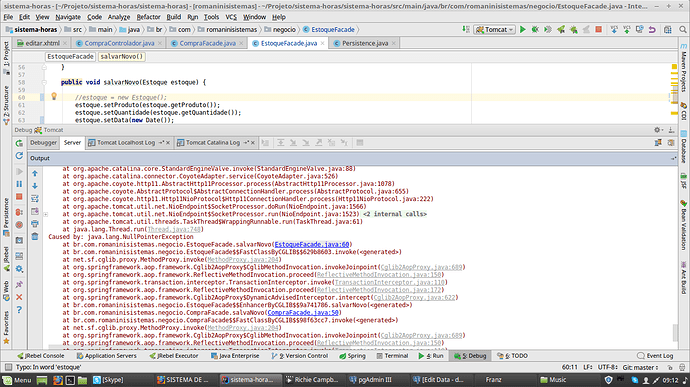Commit changes via VCS icon
This screenshot has height=387, width=690.
(627, 29)
